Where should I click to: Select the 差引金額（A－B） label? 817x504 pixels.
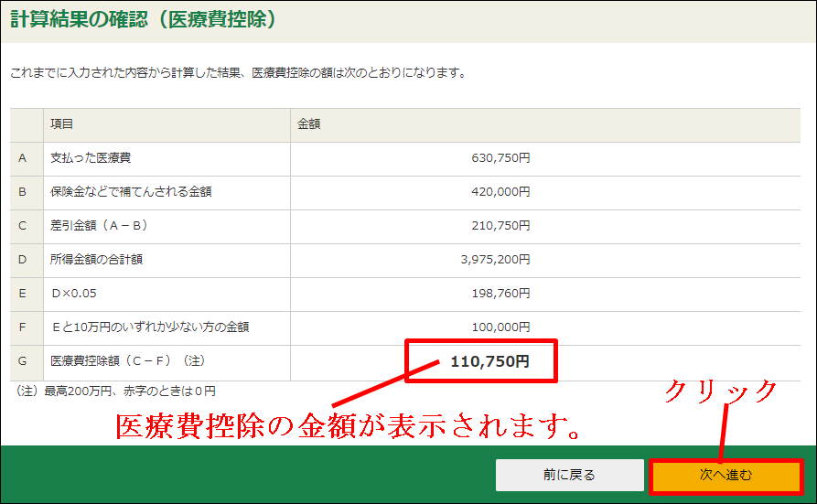99,226
